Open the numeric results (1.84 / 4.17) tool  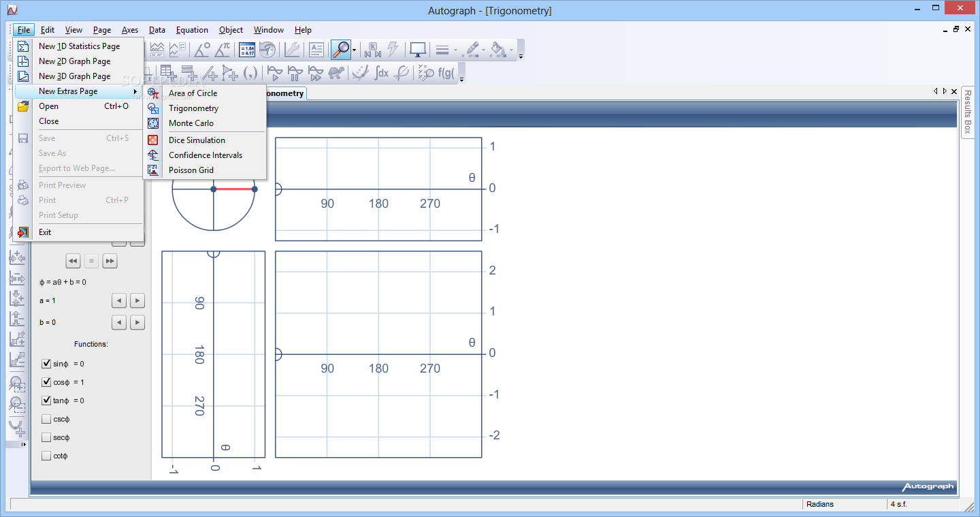coord(247,50)
